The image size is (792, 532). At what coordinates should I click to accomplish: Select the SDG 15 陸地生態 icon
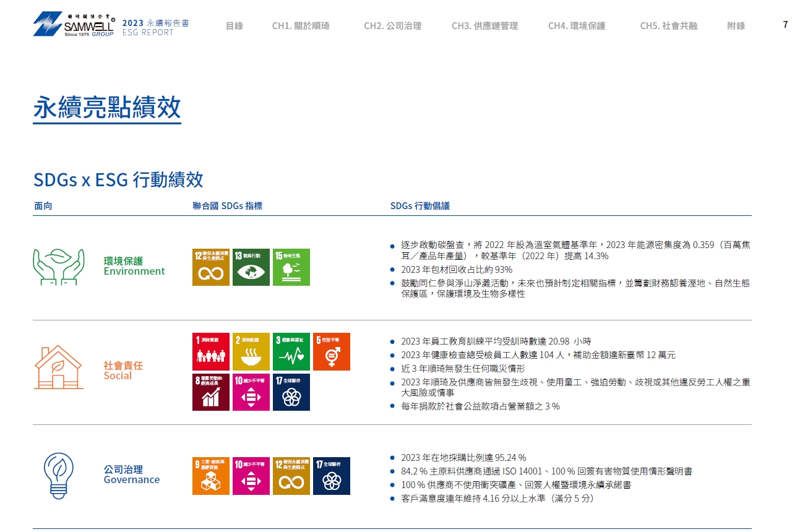(x=291, y=267)
